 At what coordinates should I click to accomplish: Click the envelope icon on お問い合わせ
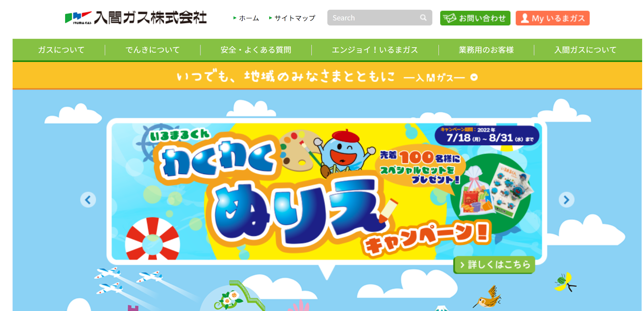point(450,18)
